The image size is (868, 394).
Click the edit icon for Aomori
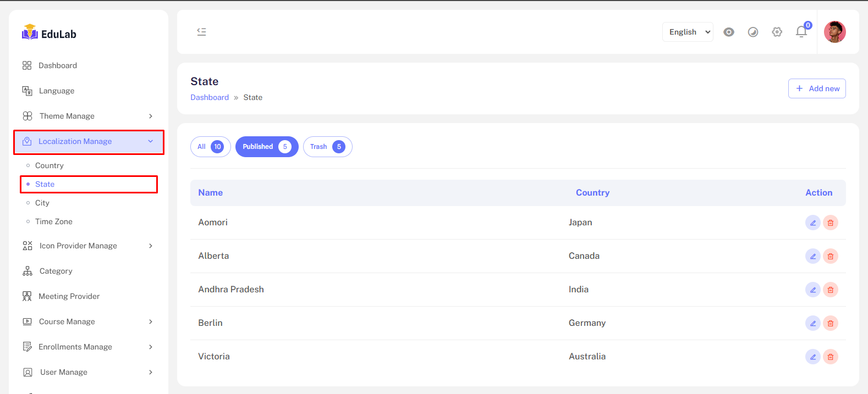pyautogui.click(x=812, y=223)
